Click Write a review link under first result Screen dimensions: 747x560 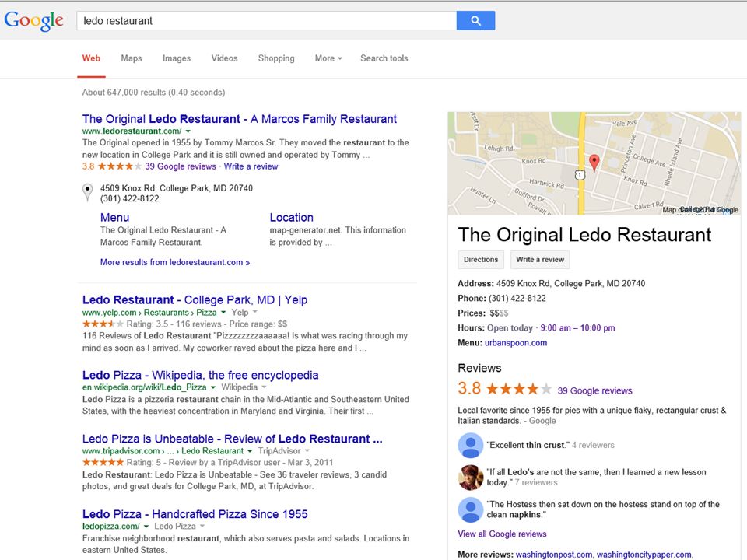(251, 166)
